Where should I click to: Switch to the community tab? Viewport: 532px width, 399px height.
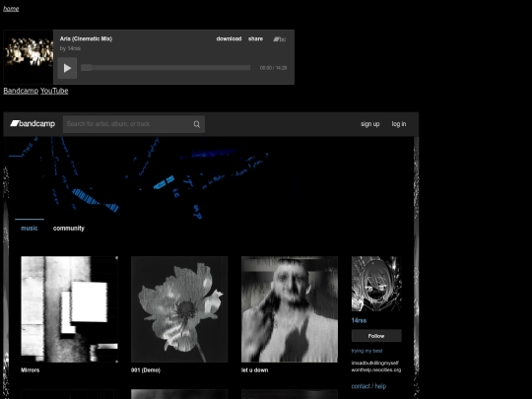[x=69, y=229]
